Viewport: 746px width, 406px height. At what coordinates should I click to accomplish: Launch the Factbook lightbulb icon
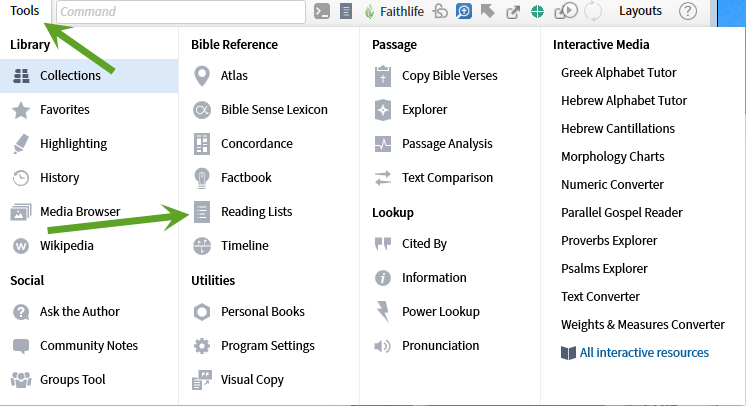coord(202,178)
